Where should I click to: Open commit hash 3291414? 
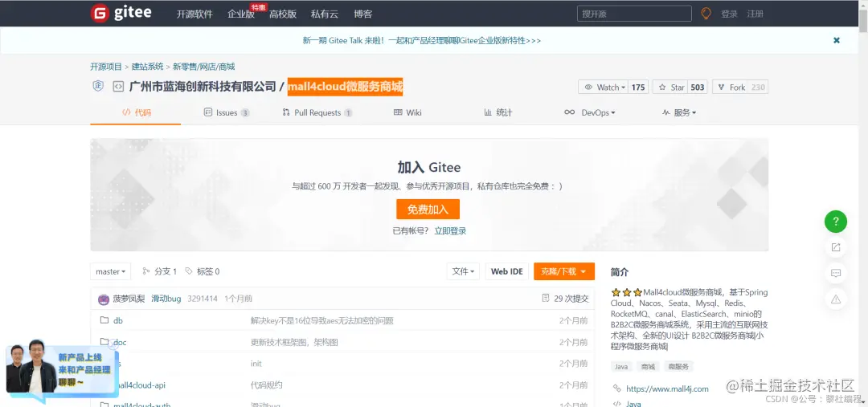[202, 299]
